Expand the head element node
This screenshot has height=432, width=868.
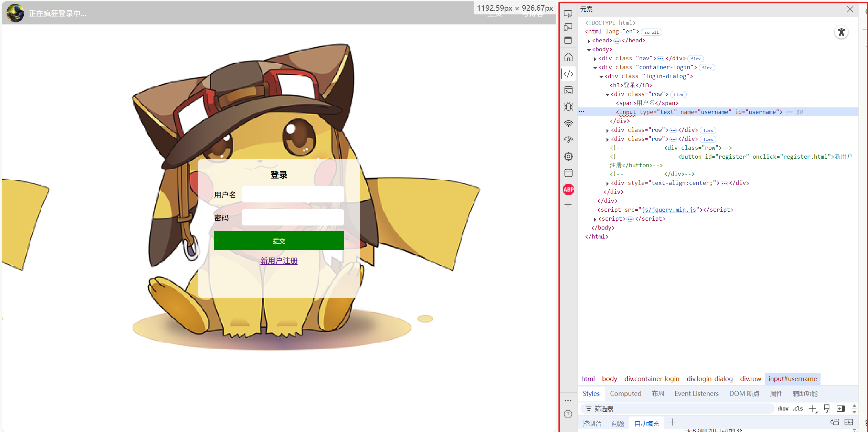point(589,41)
